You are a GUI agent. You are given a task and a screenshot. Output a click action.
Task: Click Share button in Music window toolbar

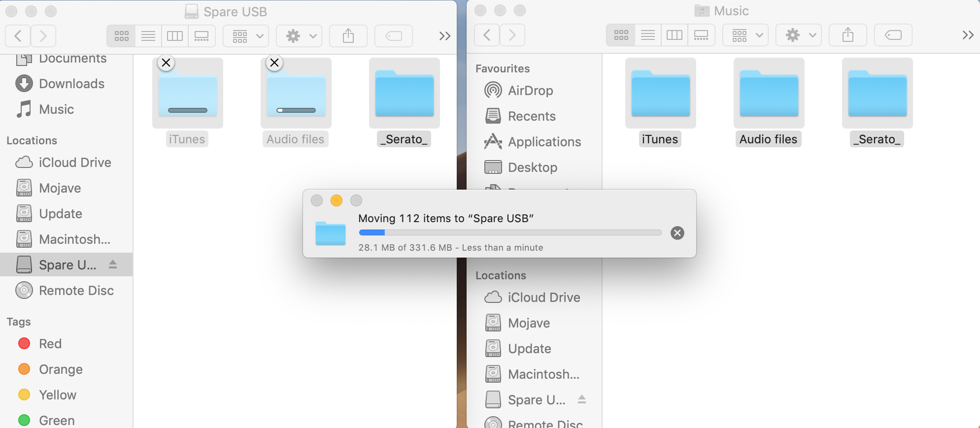pos(847,35)
